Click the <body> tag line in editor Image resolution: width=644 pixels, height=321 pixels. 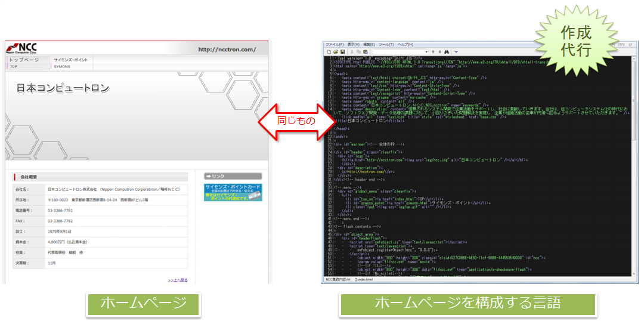tap(341, 136)
